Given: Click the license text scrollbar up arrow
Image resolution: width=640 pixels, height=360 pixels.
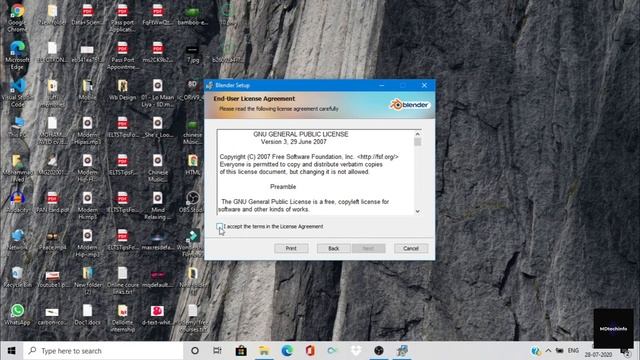Looking at the screenshot, I should coord(418,134).
